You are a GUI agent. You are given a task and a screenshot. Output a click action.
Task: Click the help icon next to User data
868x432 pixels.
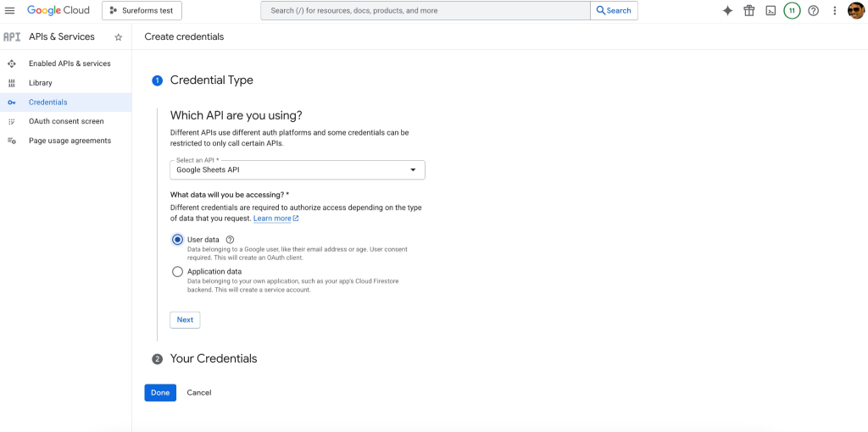[231, 240]
